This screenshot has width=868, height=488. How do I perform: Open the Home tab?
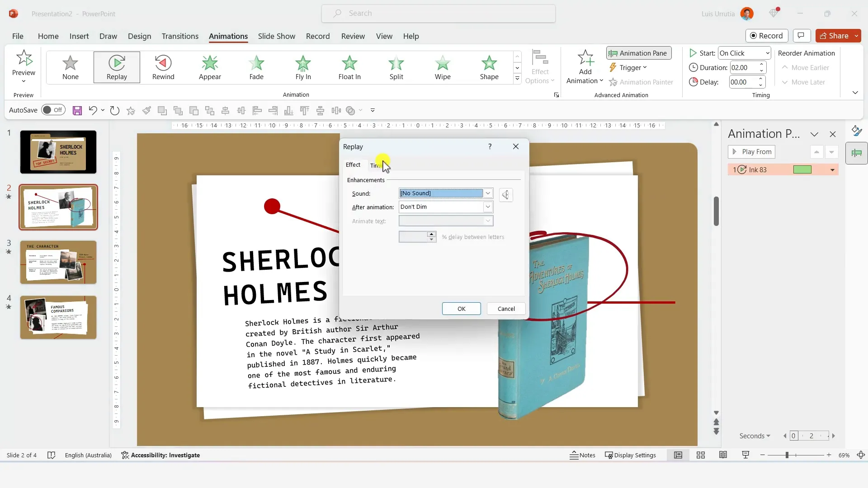click(x=48, y=36)
